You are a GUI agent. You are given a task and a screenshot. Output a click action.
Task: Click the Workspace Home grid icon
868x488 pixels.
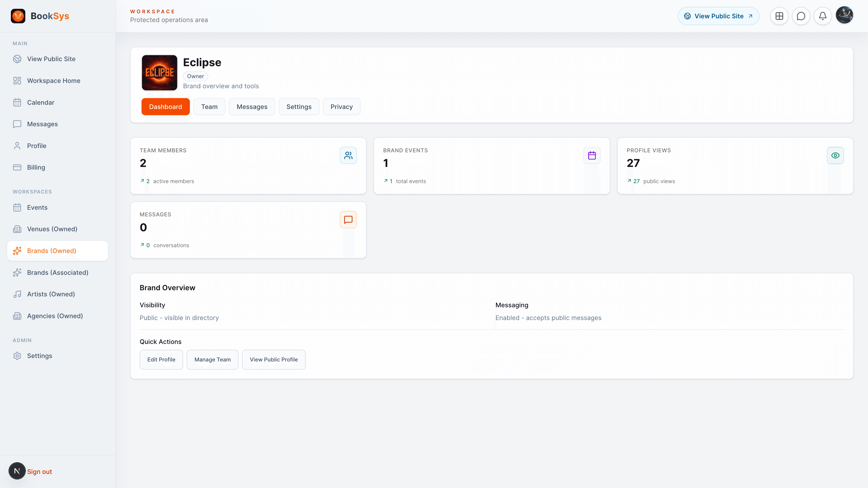coord(17,81)
